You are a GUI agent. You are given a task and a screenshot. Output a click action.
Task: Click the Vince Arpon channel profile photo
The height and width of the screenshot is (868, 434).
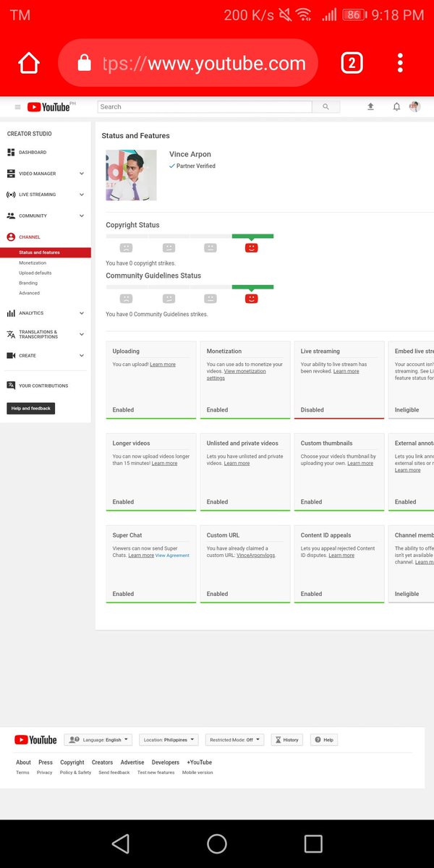tap(131, 175)
